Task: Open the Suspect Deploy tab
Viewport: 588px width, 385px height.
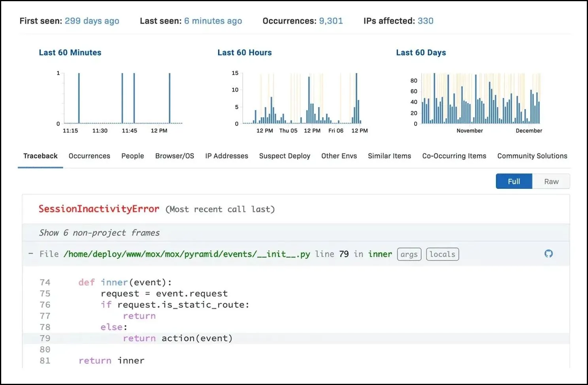Action: (x=285, y=156)
